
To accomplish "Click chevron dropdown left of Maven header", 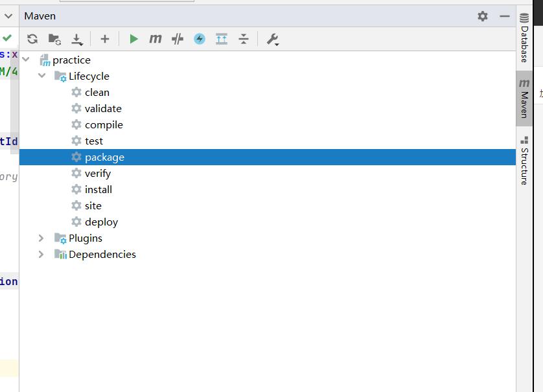I will [x=8, y=16].
